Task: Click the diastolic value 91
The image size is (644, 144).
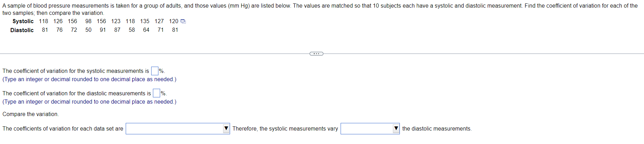Action: (x=103, y=30)
